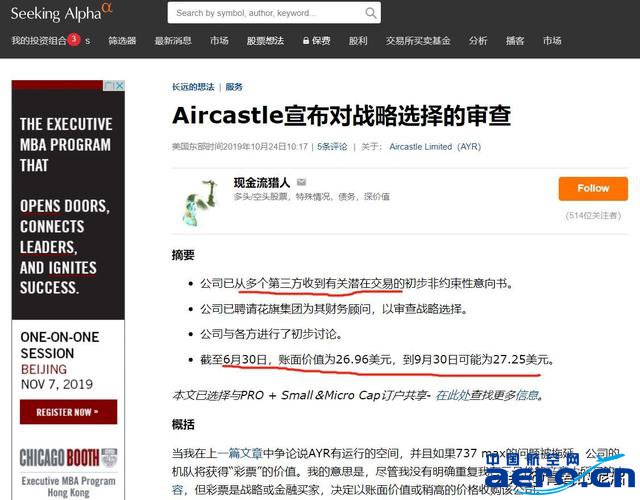The image size is (640, 500).
Task: Click the 长远的想法 category link
Action: click(193, 87)
